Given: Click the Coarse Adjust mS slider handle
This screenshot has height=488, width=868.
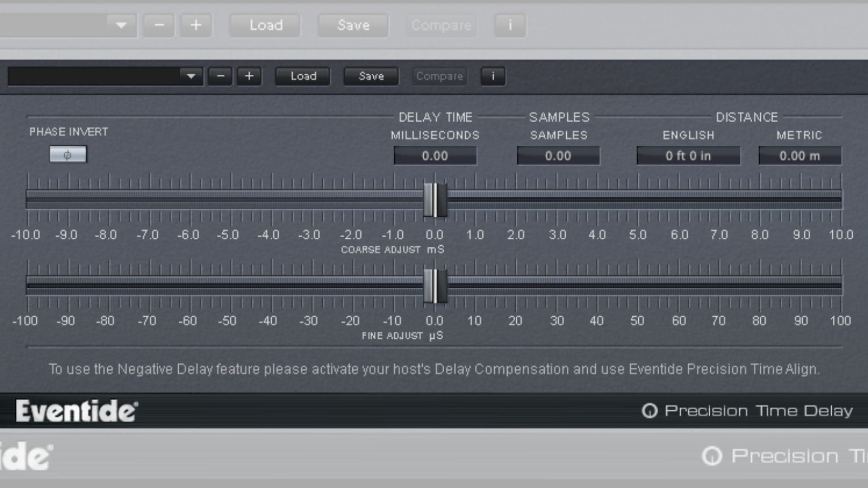Looking at the screenshot, I should coord(435,200).
